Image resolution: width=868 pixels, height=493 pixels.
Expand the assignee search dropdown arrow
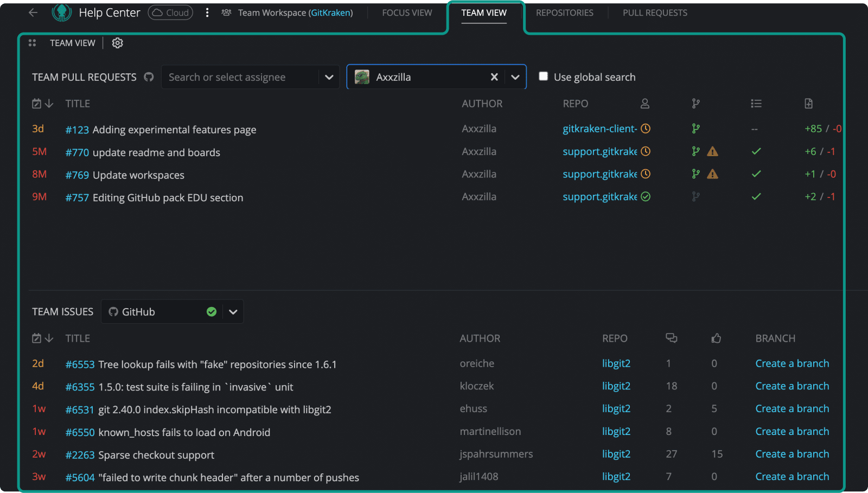tap(329, 77)
